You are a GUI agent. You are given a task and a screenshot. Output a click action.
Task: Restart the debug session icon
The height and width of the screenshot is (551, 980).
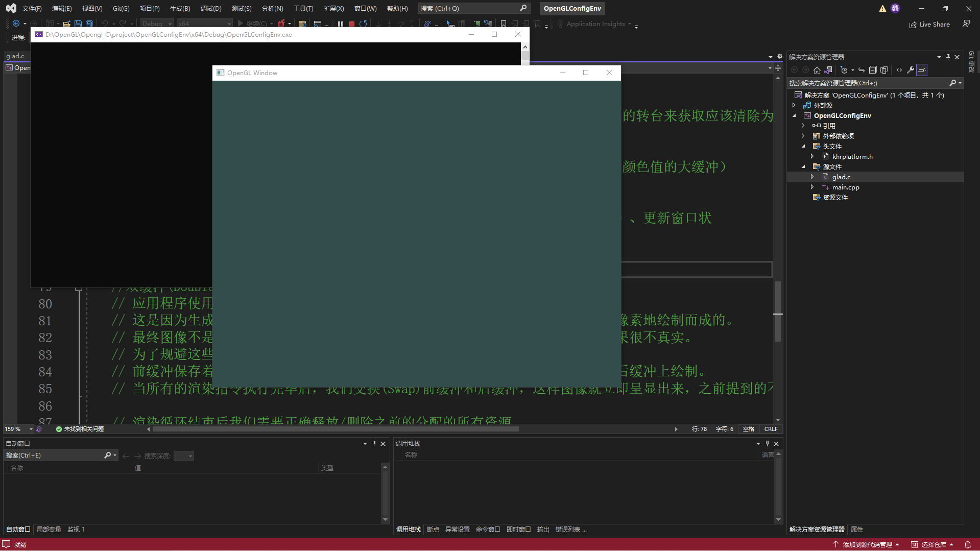[x=364, y=23]
